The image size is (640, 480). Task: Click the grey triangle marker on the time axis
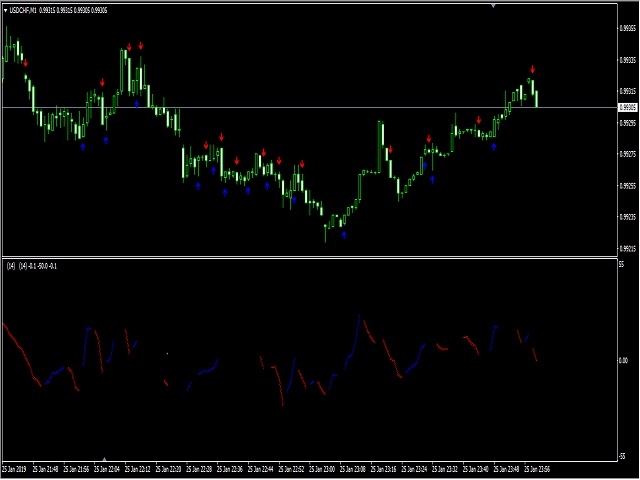point(104,459)
